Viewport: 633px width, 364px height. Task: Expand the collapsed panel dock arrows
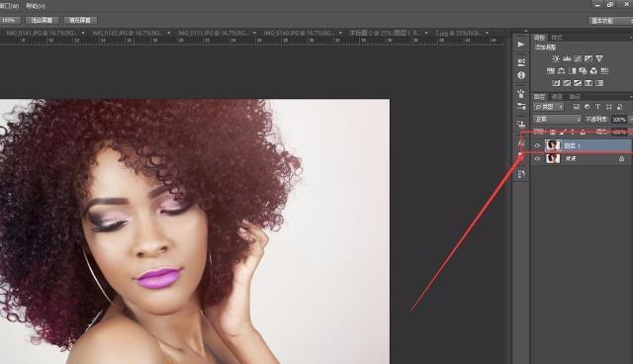tap(525, 31)
